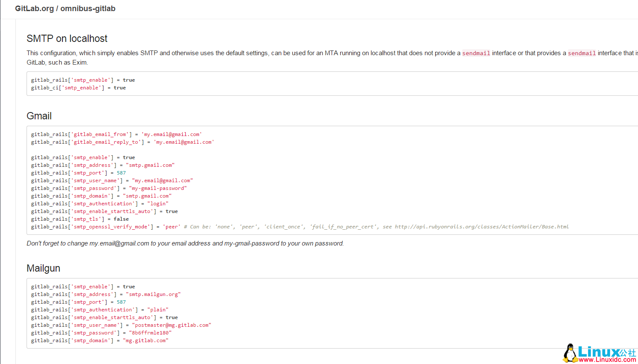Select the SMTP on localhost heading
Image resolution: width=638 pixels, height=364 pixels.
(x=67, y=38)
